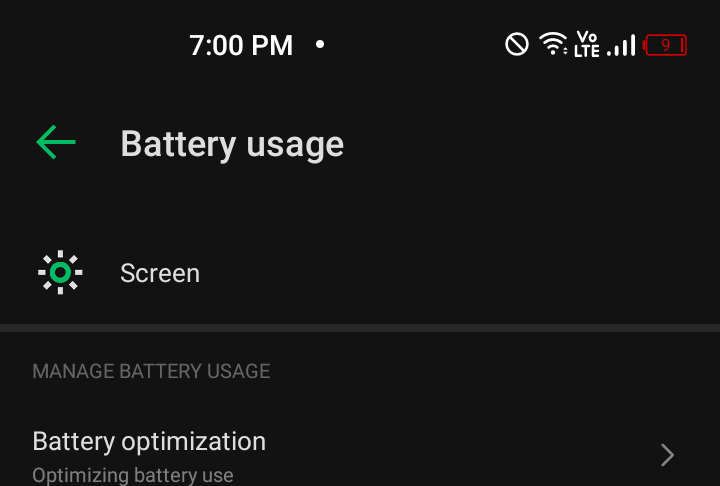
Task: Tap the LTE text in the status bar
Action: pos(586,51)
